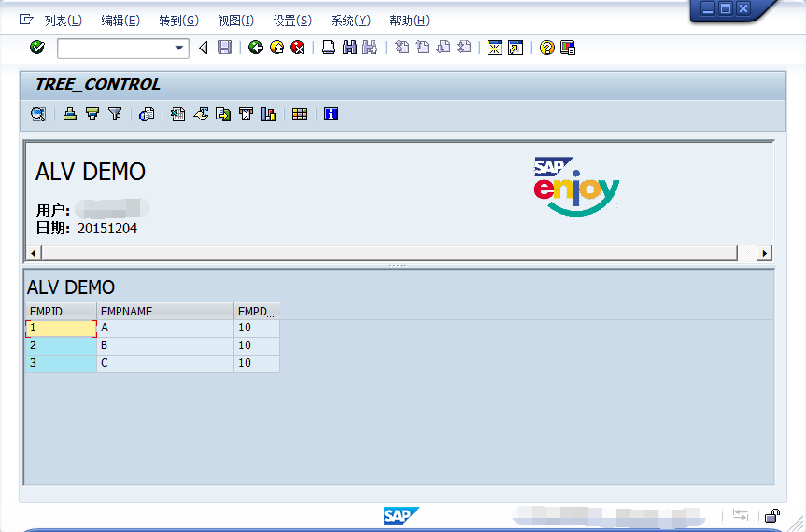Click the ALV Details magnifier icon
Image resolution: width=806 pixels, height=532 pixels.
pos(38,114)
